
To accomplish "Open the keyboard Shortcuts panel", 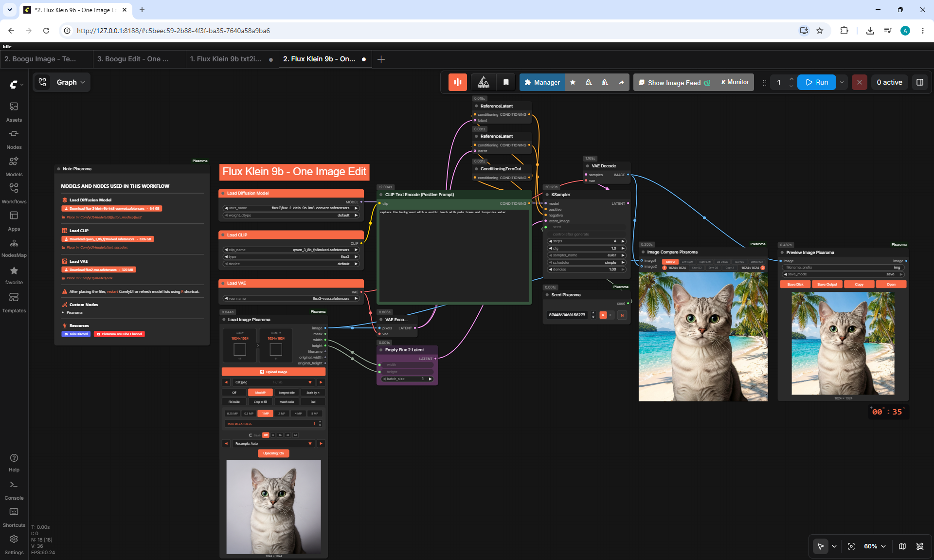I will click(14, 518).
